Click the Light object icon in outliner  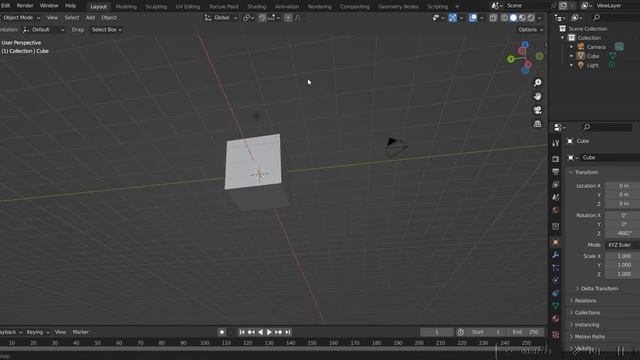pyautogui.click(x=580, y=65)
